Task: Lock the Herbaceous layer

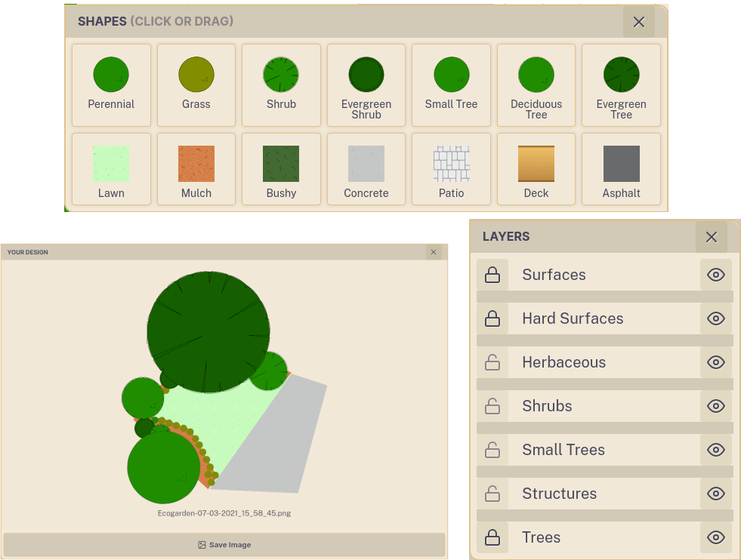Action: (x=492, y=362)
